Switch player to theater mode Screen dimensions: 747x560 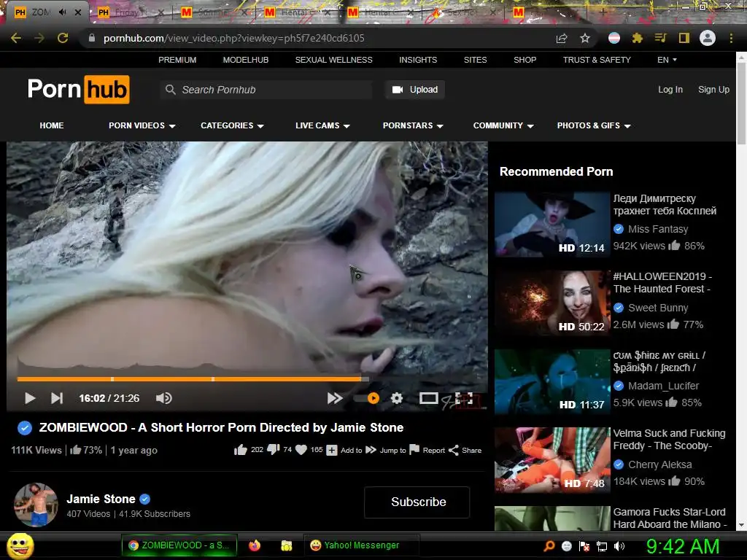tap(428, 398)
